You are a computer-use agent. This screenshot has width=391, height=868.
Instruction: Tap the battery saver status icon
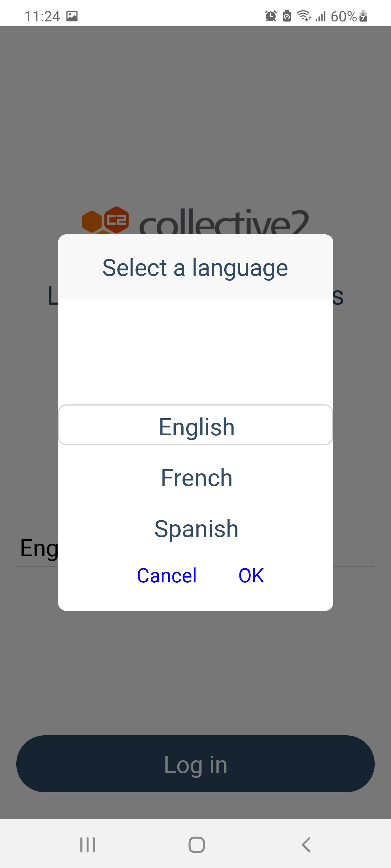[287, 16]
